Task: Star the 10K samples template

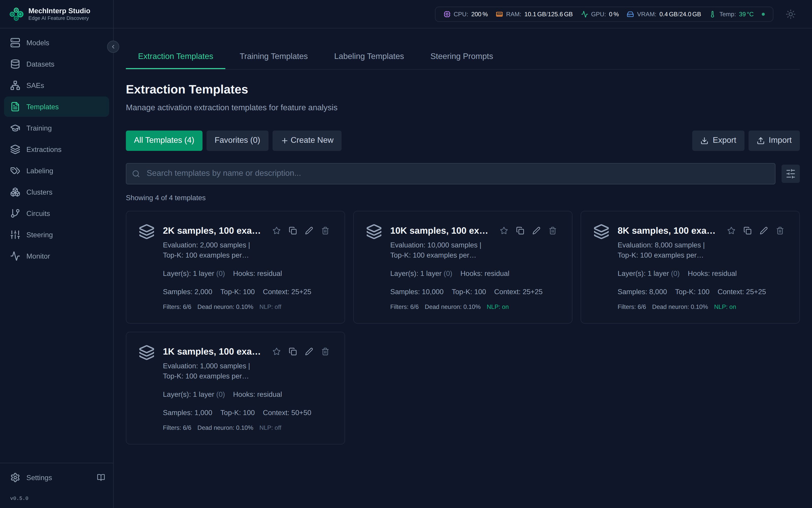Action: pyautogui.click(x=504, y=230)
